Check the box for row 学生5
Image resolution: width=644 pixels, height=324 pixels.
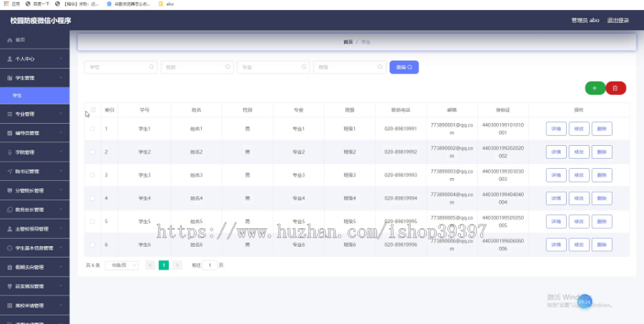92,221
